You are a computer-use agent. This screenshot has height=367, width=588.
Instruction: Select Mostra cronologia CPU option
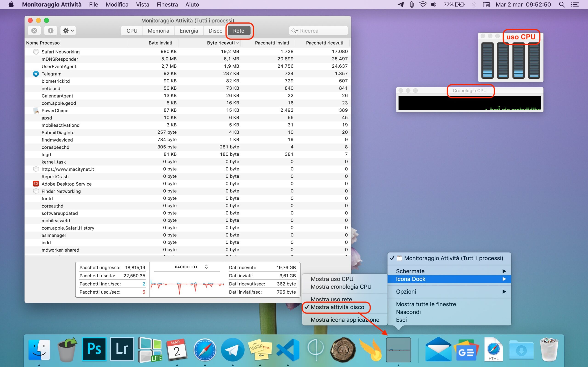(x=341, y=287)
